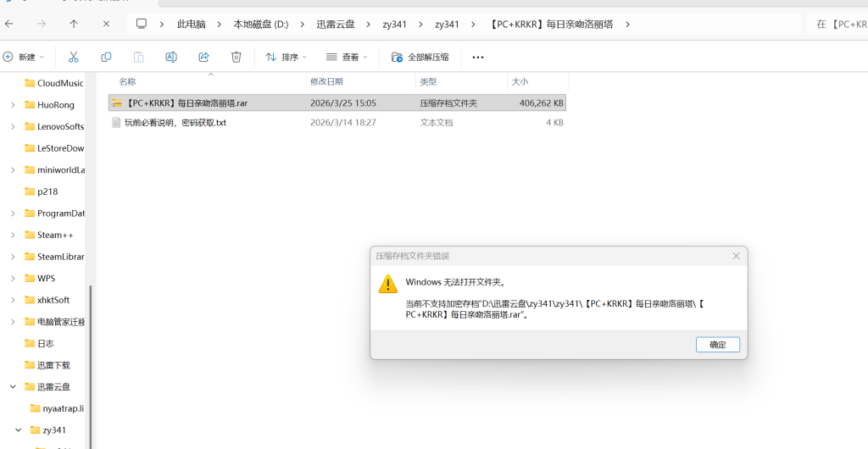Click the rar archive file icon
The image size is (868, 449).
116,103
